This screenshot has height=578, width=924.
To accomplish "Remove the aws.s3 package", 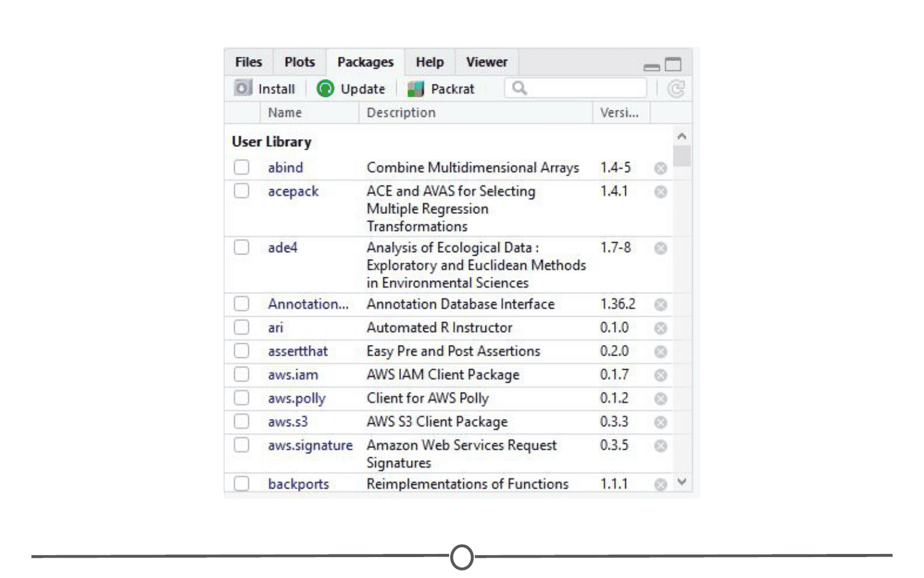I will pos(660,422).
